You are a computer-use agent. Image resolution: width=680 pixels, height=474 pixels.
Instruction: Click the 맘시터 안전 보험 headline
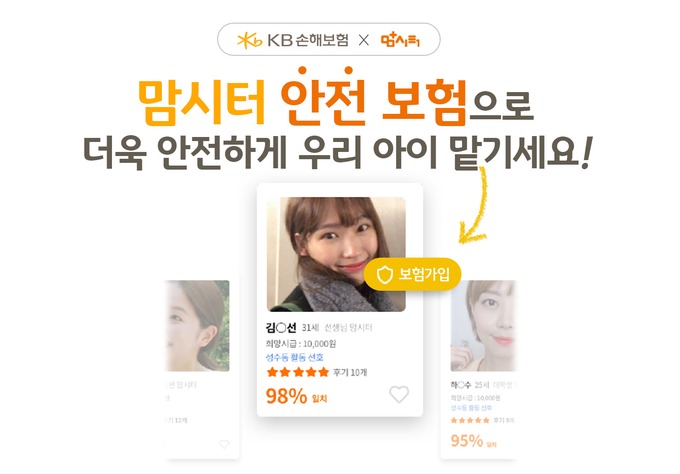tap(302, 101)
